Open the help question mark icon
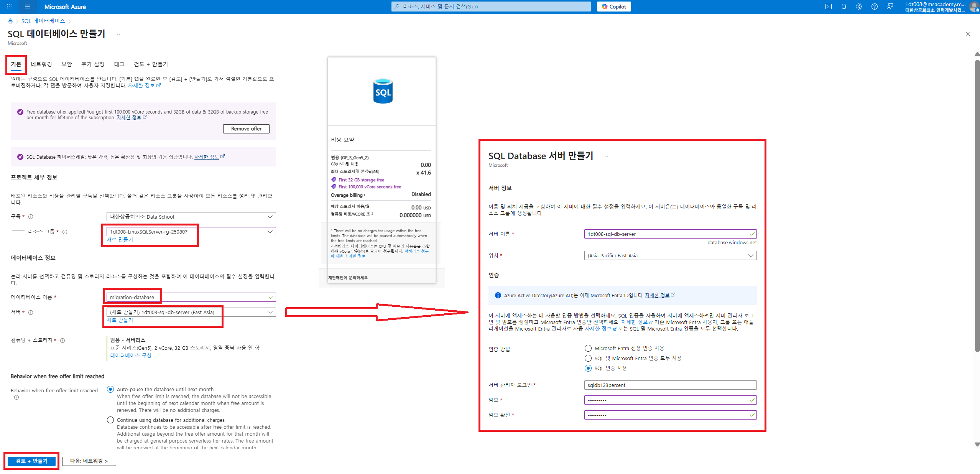Viewport: 980px width, 474px height. point(875,7)
